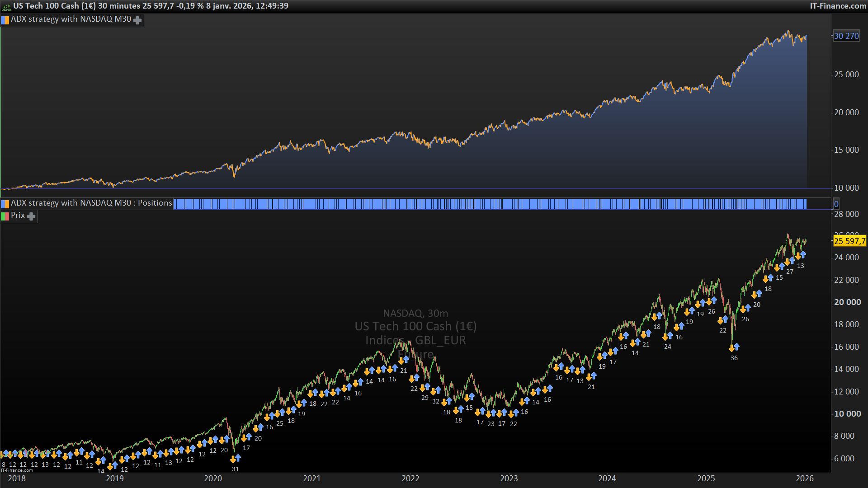Screen dimensions: 868x488
Task: Click blue-orange swatch of ADX strategy equity panel
Action: pos(5,20)
